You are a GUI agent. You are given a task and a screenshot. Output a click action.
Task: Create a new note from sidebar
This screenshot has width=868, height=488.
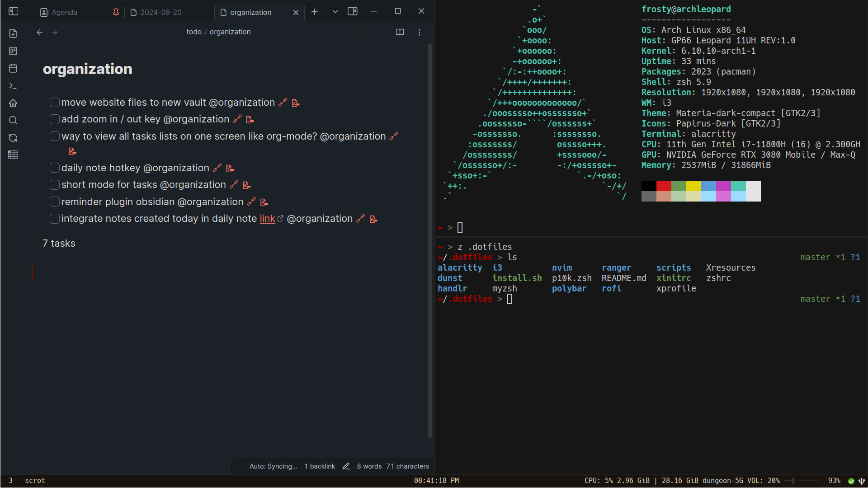(13, 33)
